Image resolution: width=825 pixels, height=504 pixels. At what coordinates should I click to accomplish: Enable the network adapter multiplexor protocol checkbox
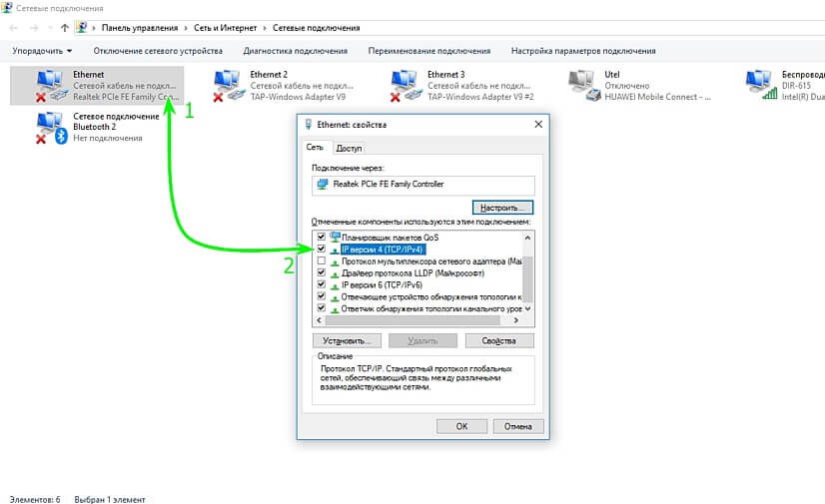point(321,260)
